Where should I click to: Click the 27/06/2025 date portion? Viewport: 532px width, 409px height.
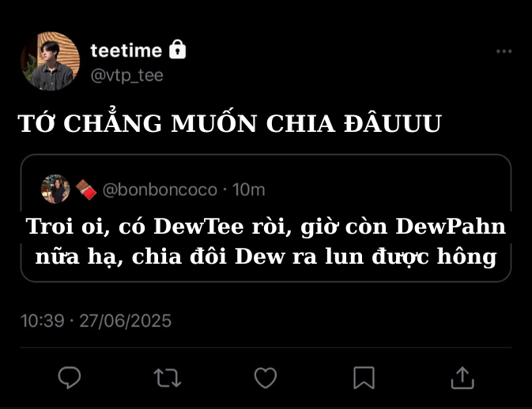[x=126, y=321]
